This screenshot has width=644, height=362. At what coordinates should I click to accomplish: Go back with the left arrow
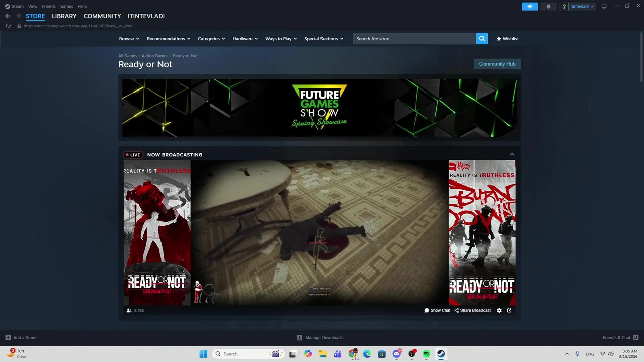point(8,16)
